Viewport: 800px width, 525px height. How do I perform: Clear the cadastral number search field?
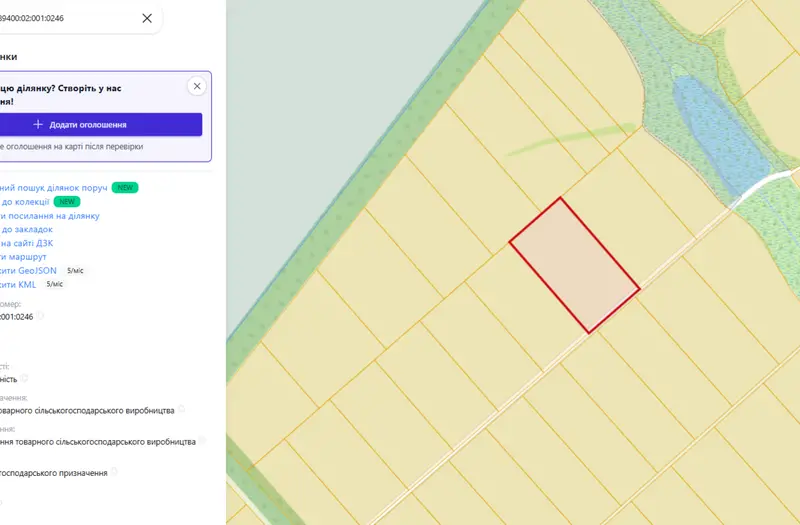point(147,18)
